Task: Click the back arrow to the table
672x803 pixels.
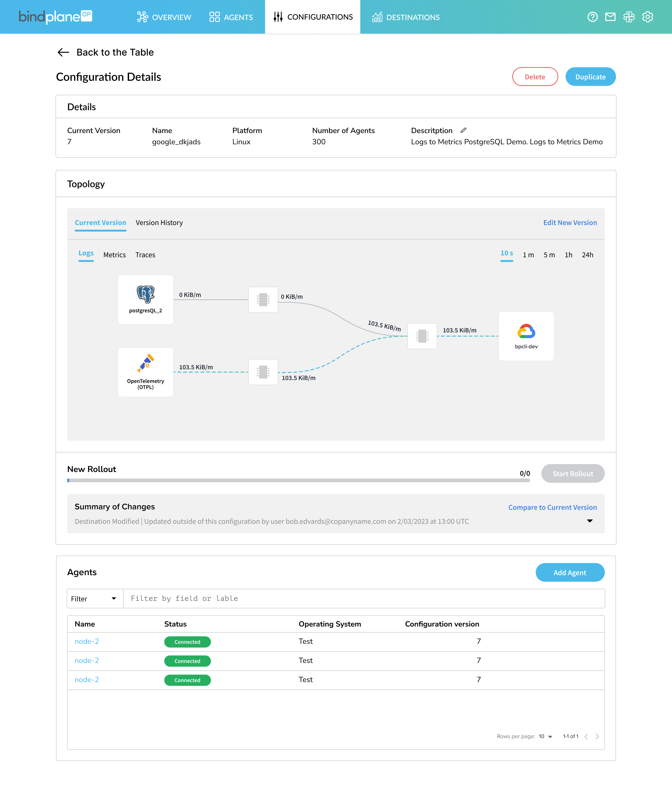Action: coord(63,52)
